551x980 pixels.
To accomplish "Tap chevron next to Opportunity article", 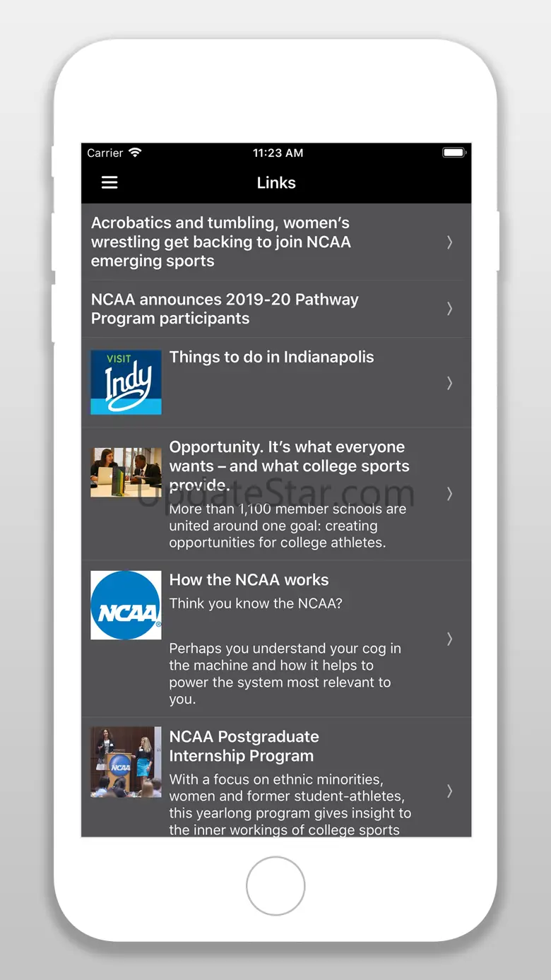I will point(449,494).
